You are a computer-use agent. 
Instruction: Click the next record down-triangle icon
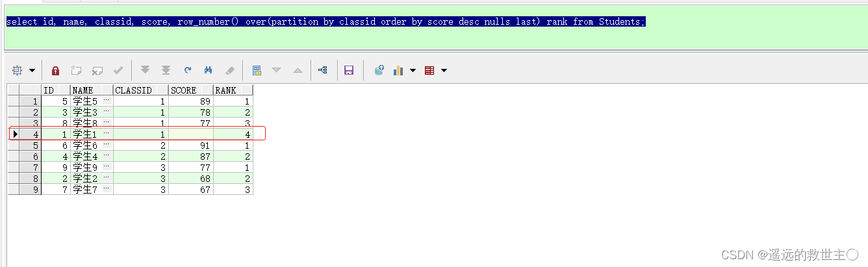click(x=277, y=70)
